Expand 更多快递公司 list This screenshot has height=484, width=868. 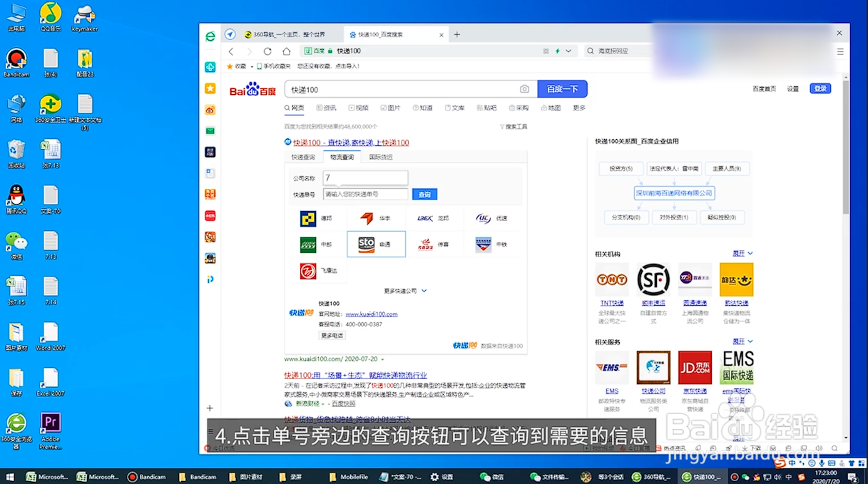pyautogui.click(x=405, y=291)
